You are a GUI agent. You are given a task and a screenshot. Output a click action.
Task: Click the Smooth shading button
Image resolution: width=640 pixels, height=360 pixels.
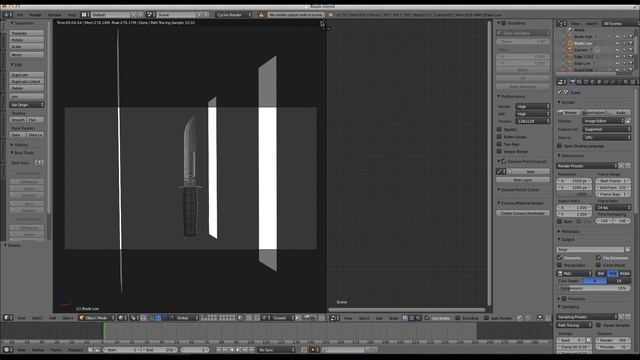[x=18, y=120]
